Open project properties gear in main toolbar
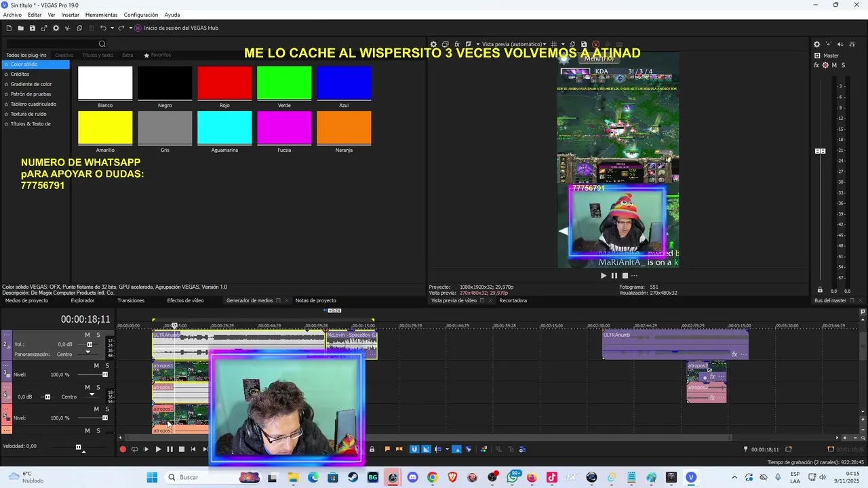The width and height of the screenshot is (868, 488). click(56, 28)
